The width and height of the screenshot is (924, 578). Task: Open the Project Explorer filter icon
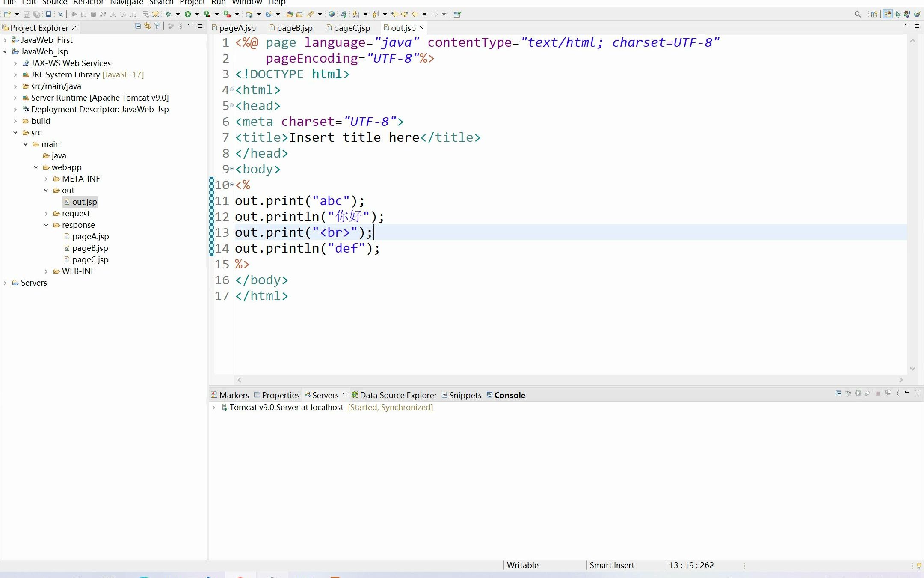(157, 26)
